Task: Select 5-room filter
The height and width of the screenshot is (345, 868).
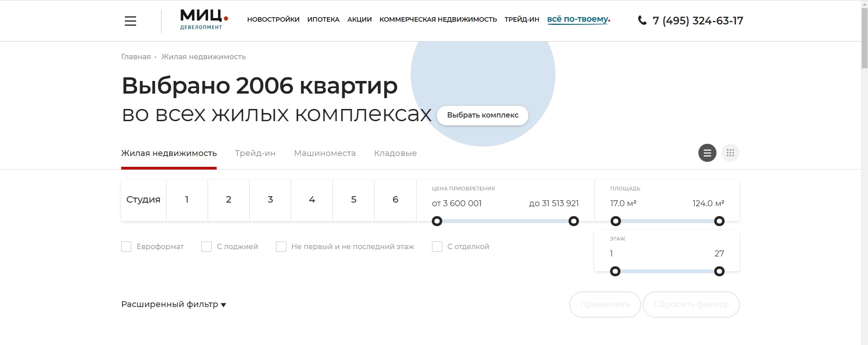Action: click(x=353, y=200)
